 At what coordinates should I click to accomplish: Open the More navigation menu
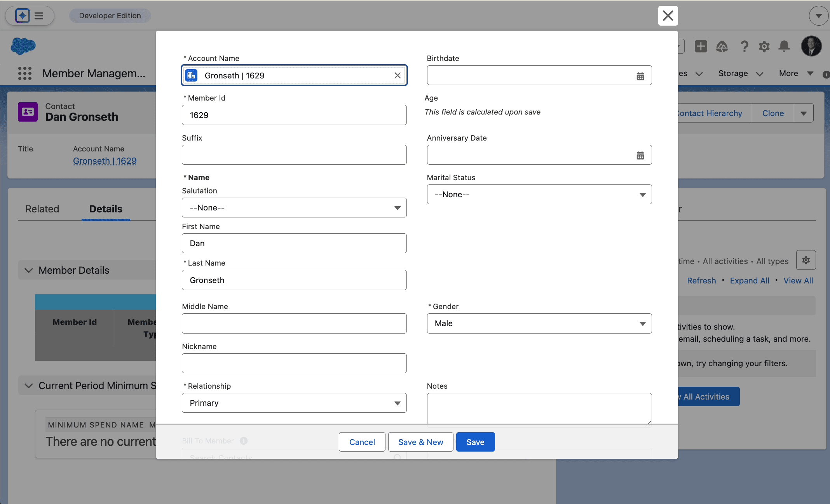(x=795, y=73)
